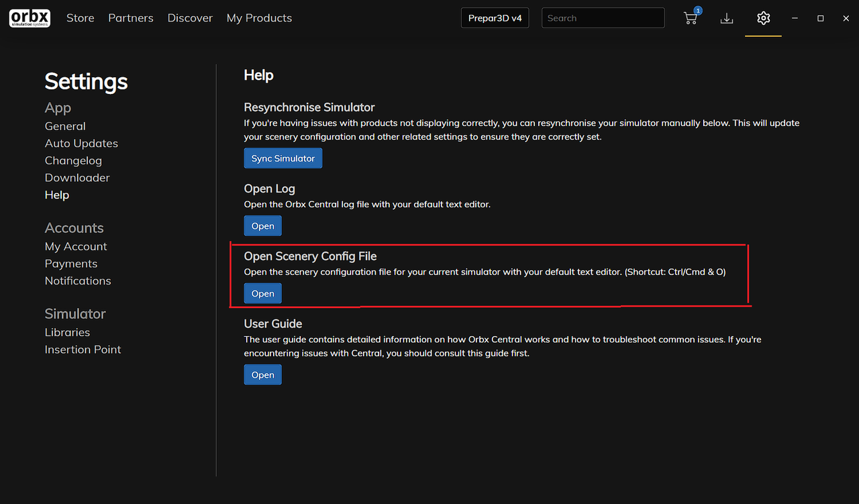Click the Open Scenery Config File heading
Screen dimensions: 859x504
click(x=310, y=256)
